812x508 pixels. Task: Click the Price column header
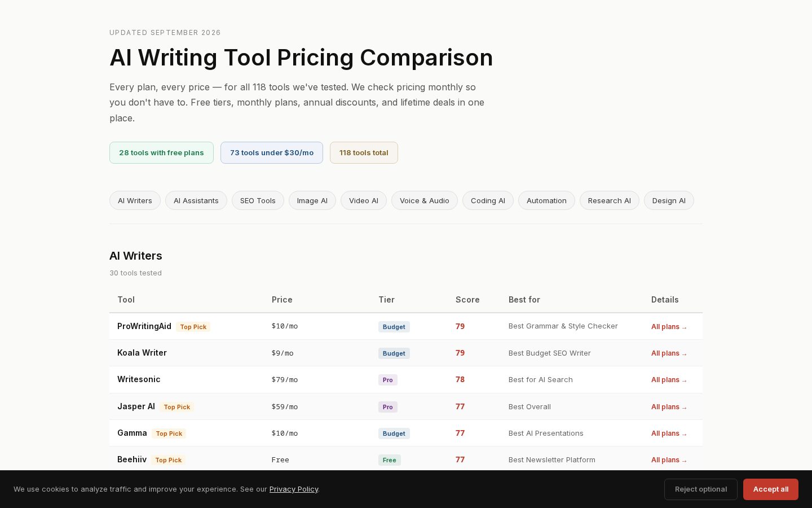282,300
